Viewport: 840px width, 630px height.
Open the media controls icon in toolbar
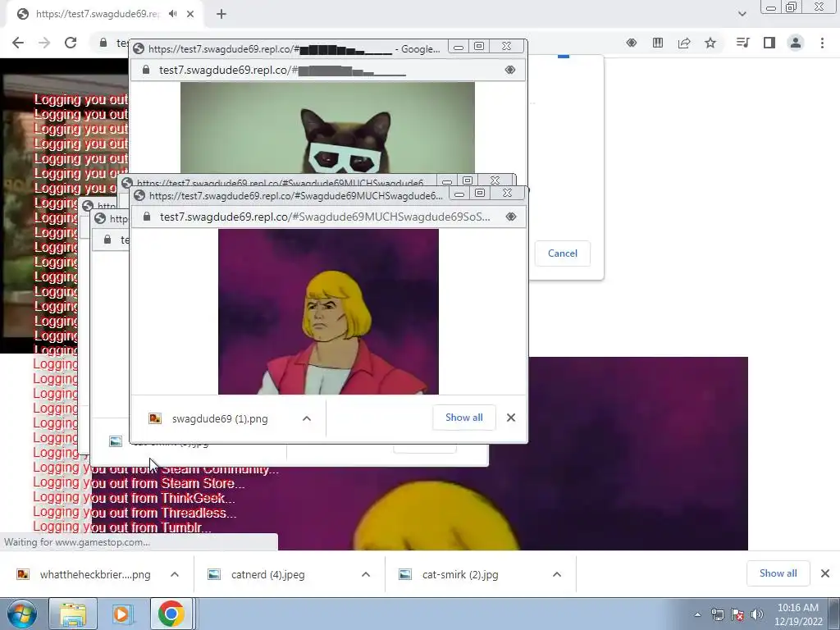[x=742, y=43]
